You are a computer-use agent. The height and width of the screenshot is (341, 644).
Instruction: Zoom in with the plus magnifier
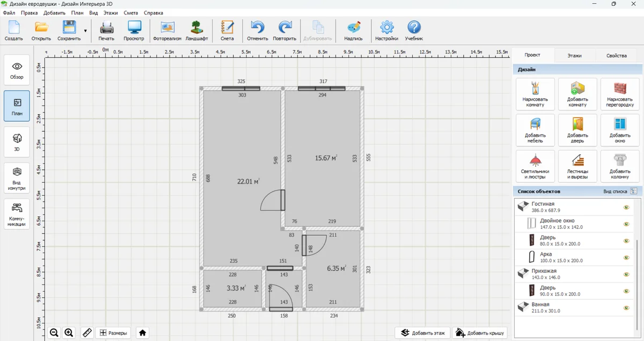(x=69, y=333)
